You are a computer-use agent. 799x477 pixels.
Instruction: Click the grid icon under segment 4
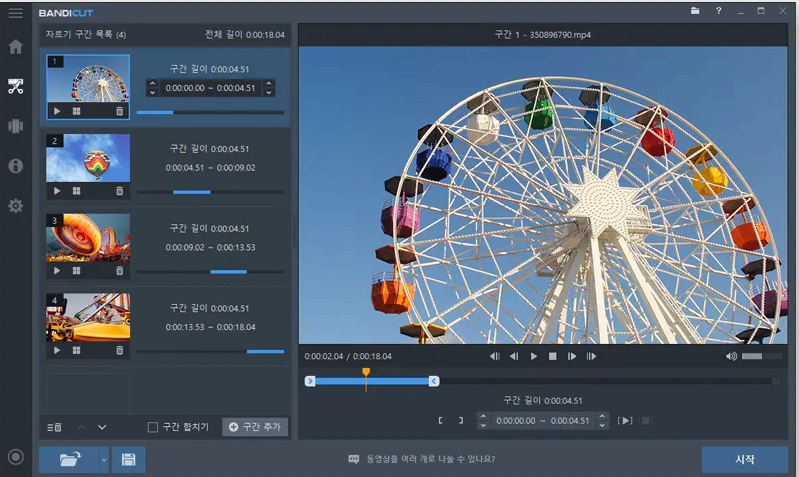click(76, 351)
